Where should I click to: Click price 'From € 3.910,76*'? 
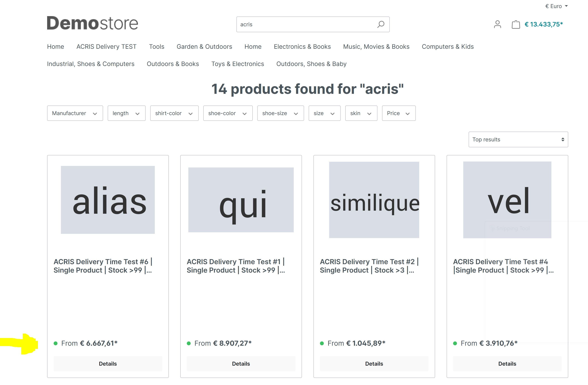point(489,343)
